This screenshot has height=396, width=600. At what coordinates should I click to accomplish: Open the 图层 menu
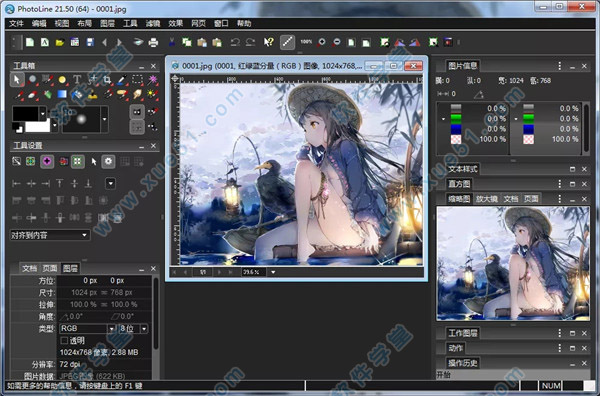point(108,23)
